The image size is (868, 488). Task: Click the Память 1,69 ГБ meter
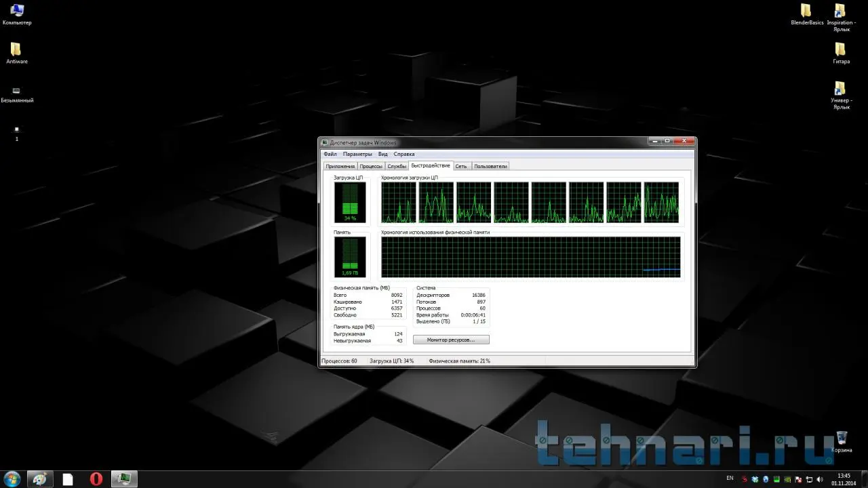tap(350, 257)
